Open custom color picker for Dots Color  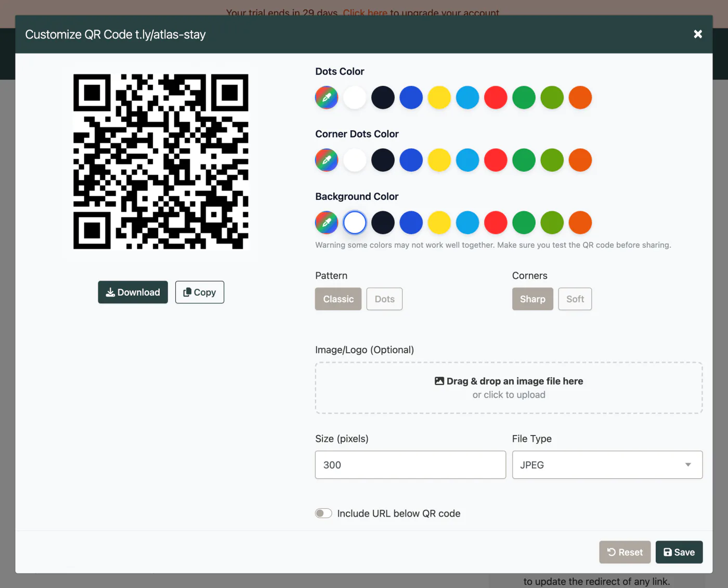(x=327, y=98)
